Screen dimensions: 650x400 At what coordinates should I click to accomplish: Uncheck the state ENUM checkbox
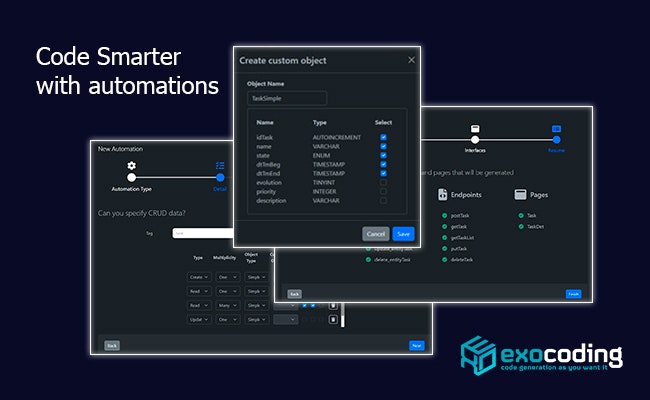[383, 155]
